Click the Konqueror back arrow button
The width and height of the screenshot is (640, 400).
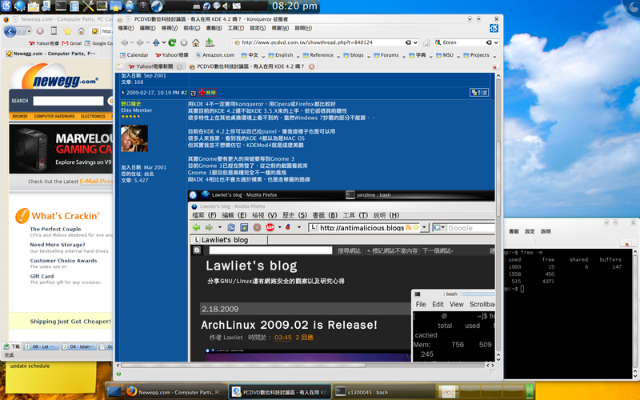click(124, 42)
